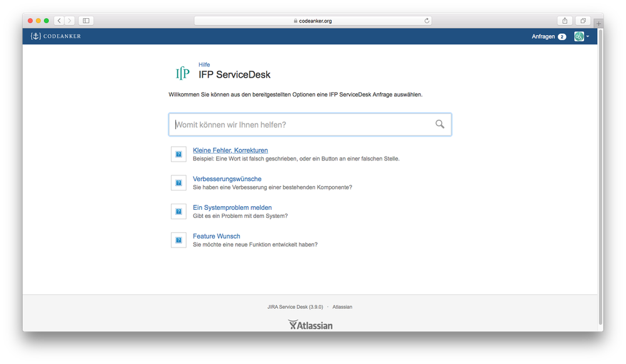
Task: Add a new tab with plus button
Action: coord(598,24)
